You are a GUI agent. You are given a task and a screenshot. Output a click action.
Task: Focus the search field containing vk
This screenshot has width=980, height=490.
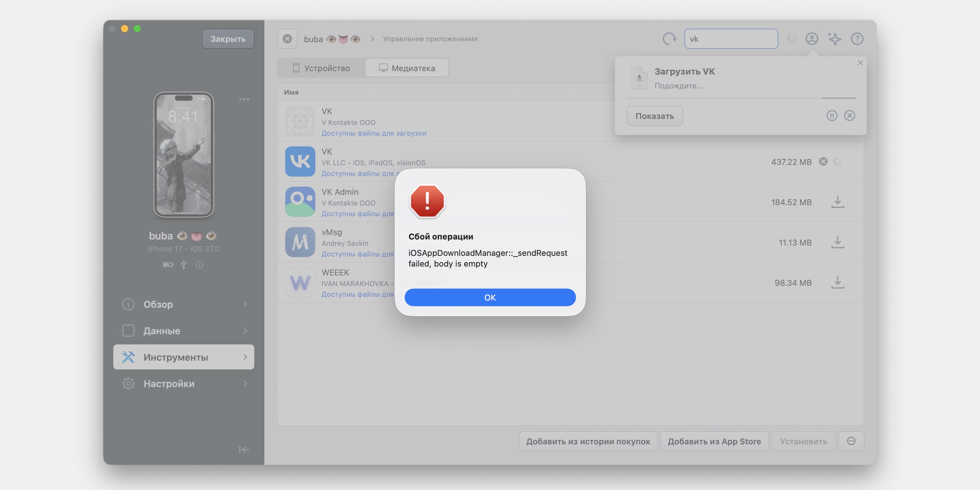(731, 39)
